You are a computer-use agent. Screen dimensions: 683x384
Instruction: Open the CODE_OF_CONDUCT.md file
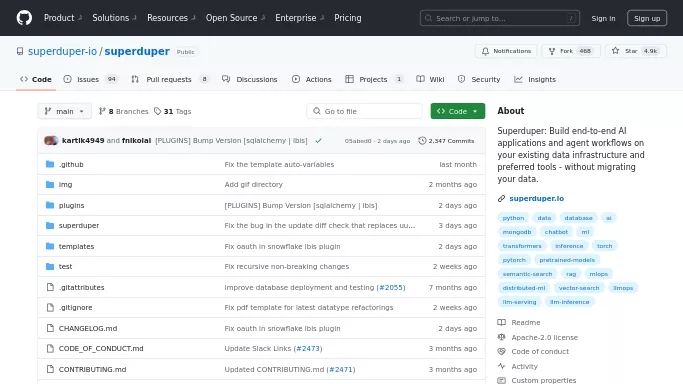[x=101, y=348]
